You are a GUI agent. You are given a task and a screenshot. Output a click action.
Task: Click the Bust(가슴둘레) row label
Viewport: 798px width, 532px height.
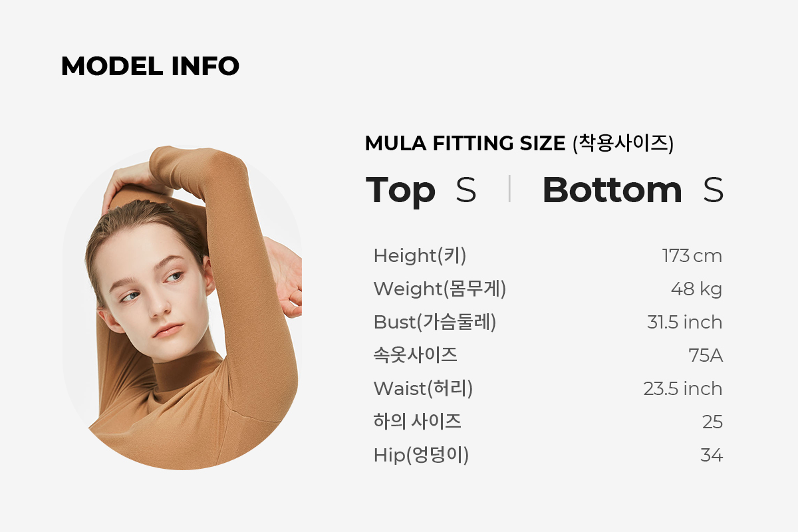(x=435, y=323)
